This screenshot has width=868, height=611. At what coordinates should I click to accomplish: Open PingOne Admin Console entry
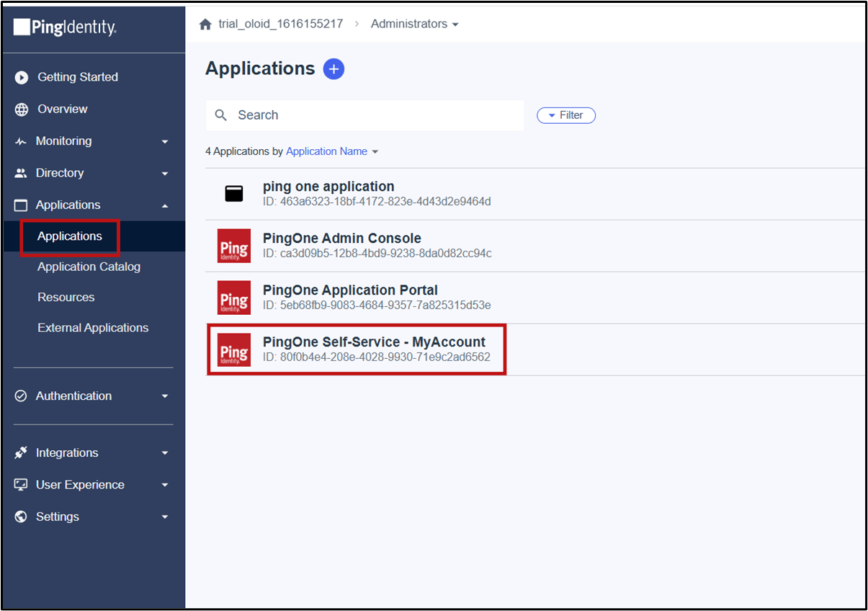(535, 246)
